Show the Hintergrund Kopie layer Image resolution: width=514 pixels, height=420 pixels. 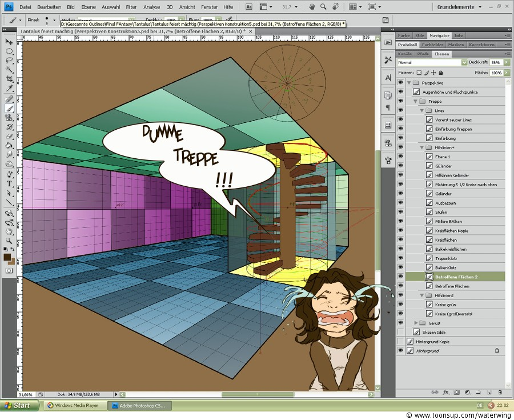click(x=400, y=341)
